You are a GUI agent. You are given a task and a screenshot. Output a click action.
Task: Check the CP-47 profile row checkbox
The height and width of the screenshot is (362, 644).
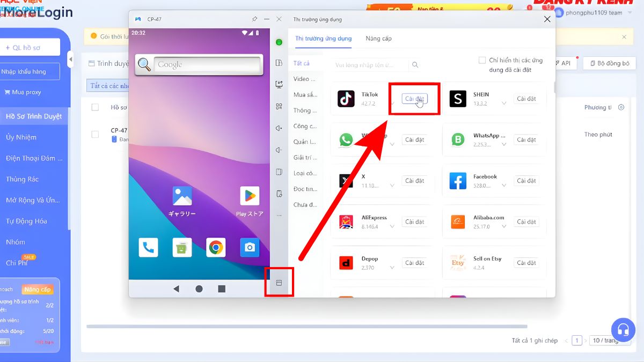pos(95,134)
